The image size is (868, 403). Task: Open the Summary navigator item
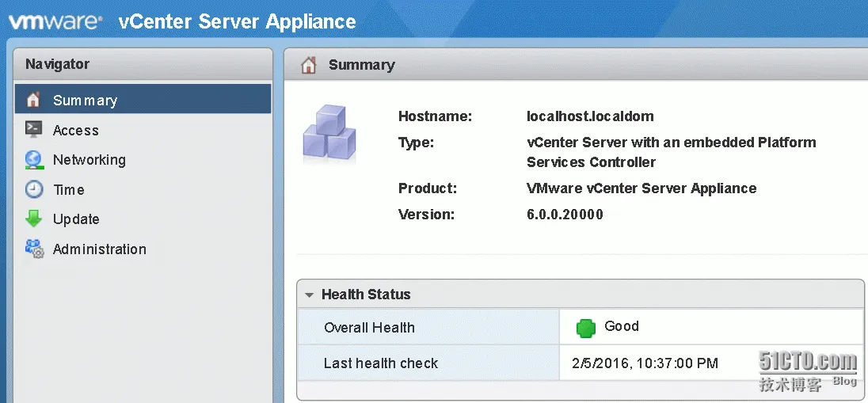[143, 100]
